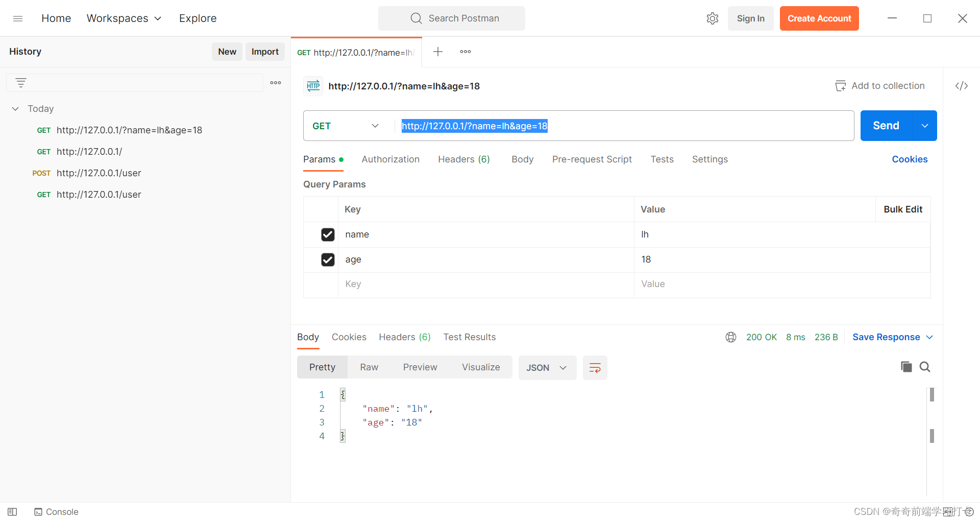Screen dimensions: 980x521
Task: Click the New button in History
Action: 227,52
